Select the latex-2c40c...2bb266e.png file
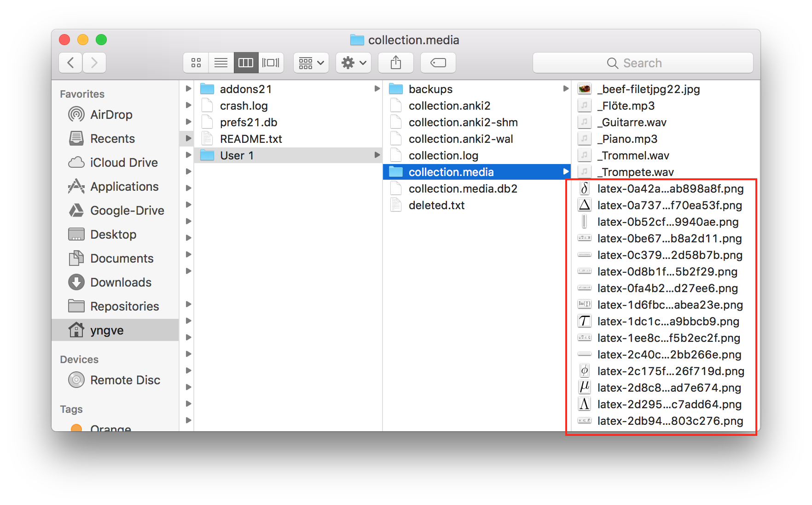This screenshot has width=812, height=505. [x=666, y=354]
